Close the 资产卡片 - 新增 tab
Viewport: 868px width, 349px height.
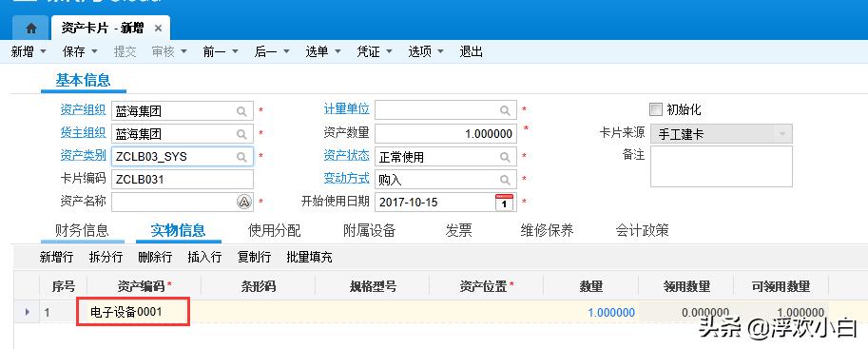[158, 29]
